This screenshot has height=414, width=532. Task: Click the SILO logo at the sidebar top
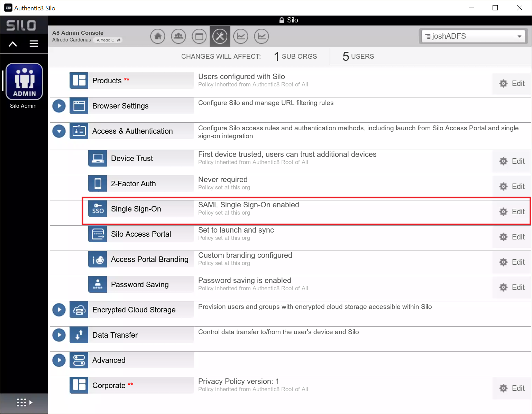tap(21, 25)
